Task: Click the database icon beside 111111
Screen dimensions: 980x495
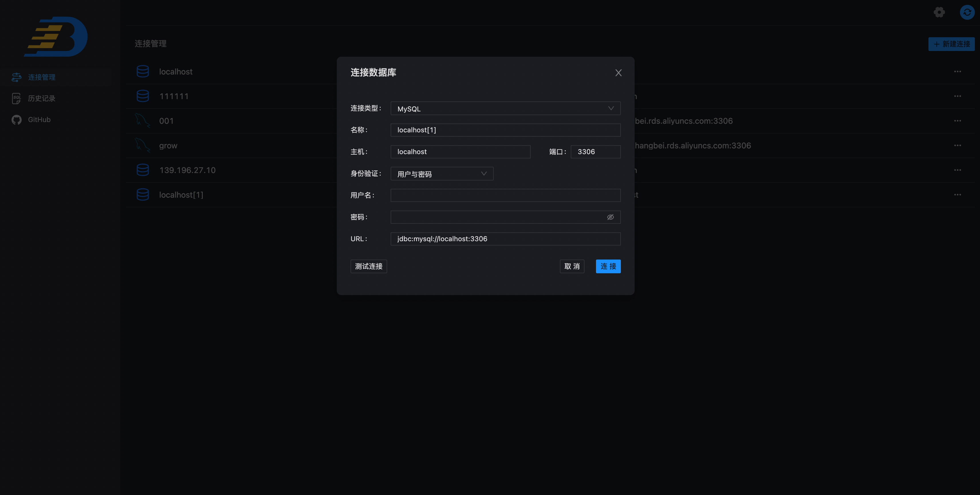Action: 143,96
